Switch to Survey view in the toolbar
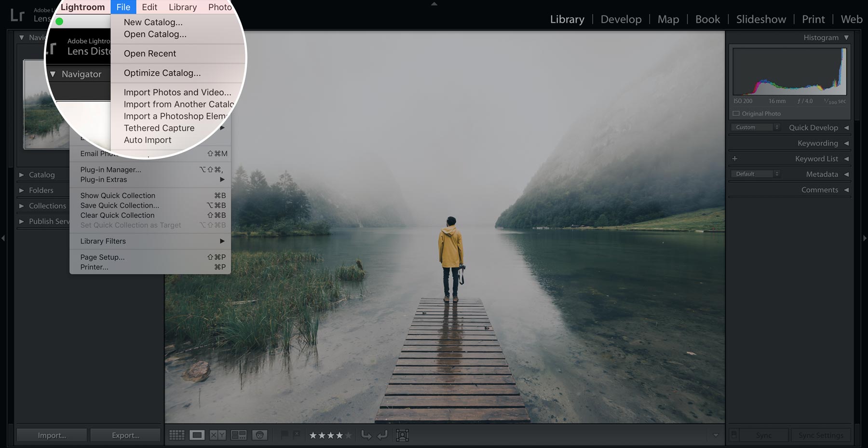The image size is (868, 448). tap(239, 435)
